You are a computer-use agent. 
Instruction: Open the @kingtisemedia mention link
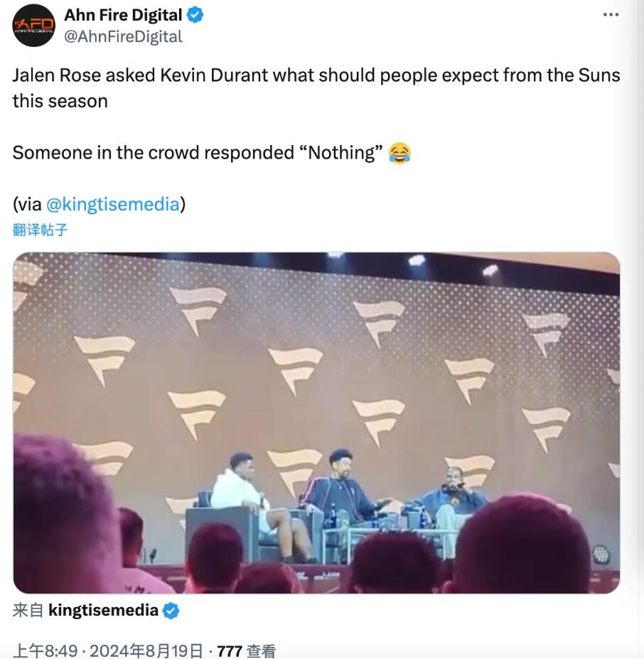click(x=112, y=204)
